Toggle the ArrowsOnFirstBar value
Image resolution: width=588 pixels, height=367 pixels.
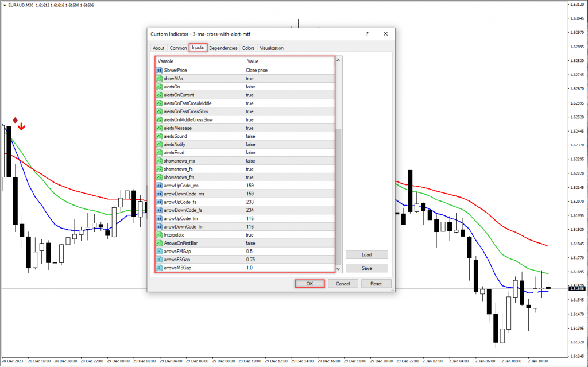coord(250,243)
